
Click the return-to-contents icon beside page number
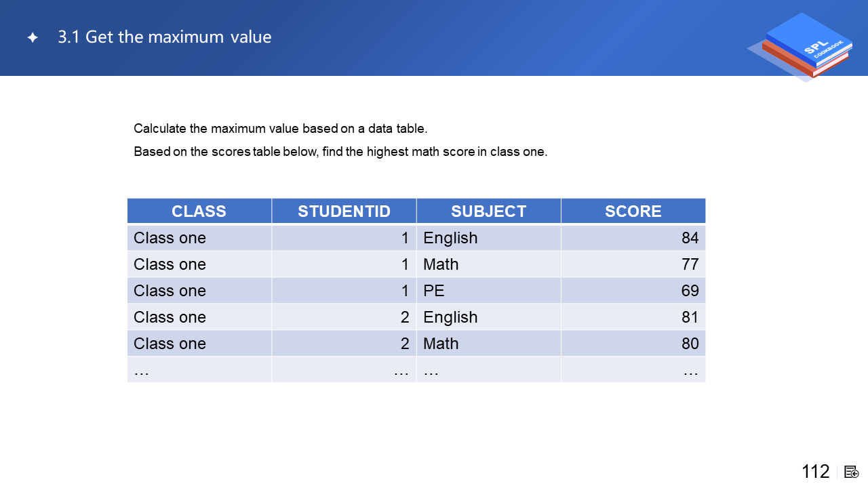pos(852,472)
